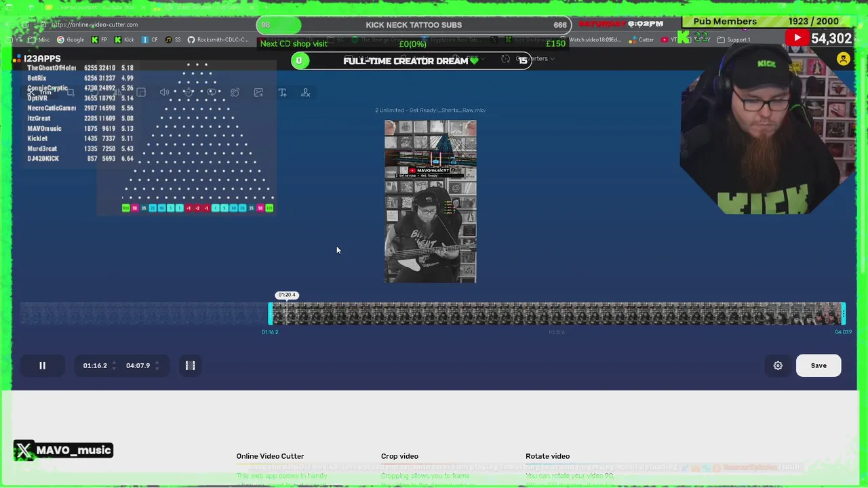Viewport: 868px width, 488px height.
Task: Click the Crop video heading
Action: click(399, 456)
